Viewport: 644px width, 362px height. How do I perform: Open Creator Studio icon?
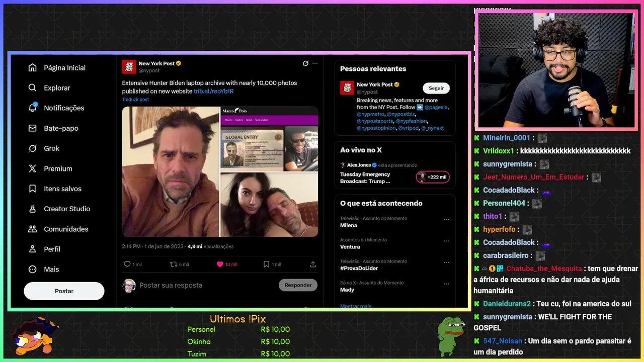click(33, 209)
